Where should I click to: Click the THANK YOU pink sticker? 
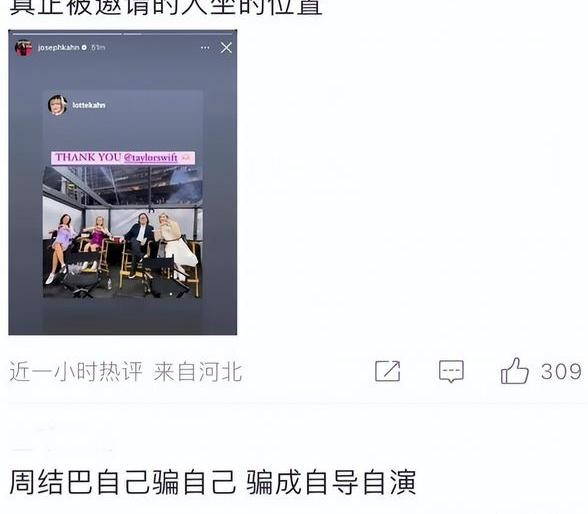[123, 158]
